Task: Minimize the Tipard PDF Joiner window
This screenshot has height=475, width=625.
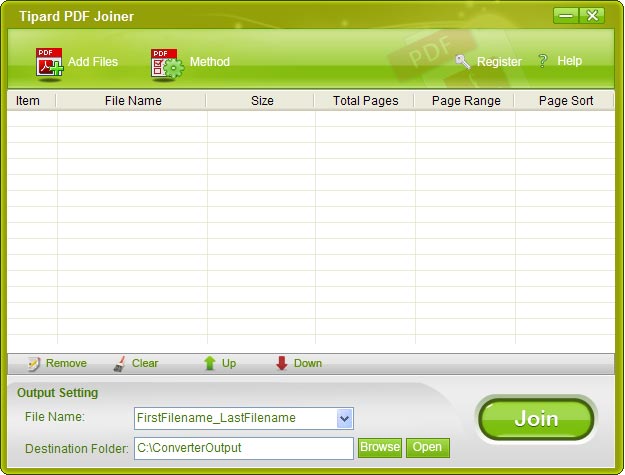Action: (x=566, y=15)
